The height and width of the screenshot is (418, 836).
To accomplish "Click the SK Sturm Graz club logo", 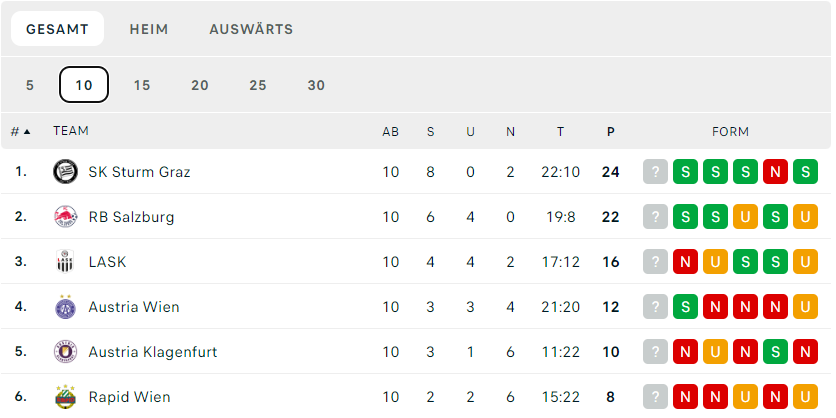I will coord(65,172).
